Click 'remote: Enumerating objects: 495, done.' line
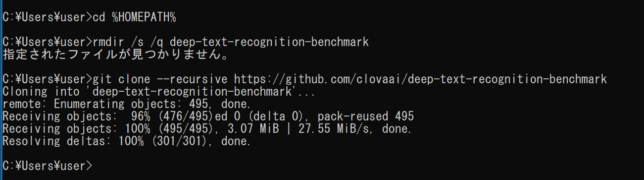 (127, 104)
